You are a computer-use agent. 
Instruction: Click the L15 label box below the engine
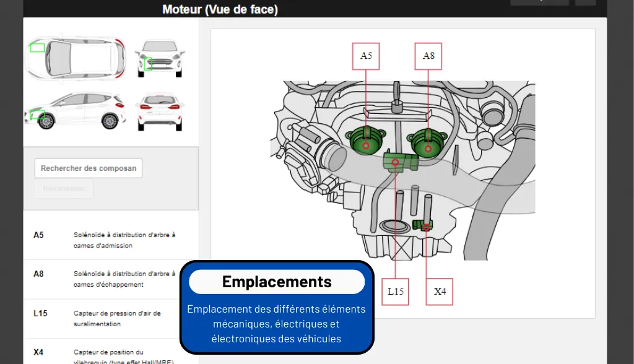396,291
